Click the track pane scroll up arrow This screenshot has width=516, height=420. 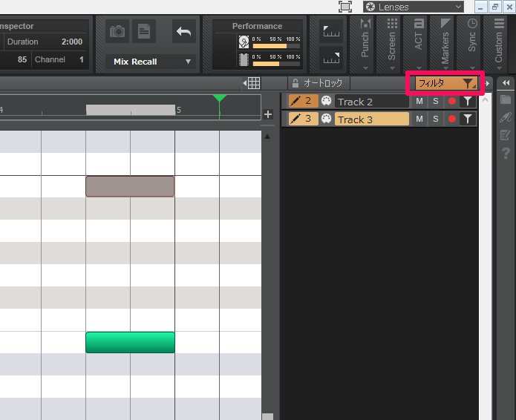coord(485,99)
